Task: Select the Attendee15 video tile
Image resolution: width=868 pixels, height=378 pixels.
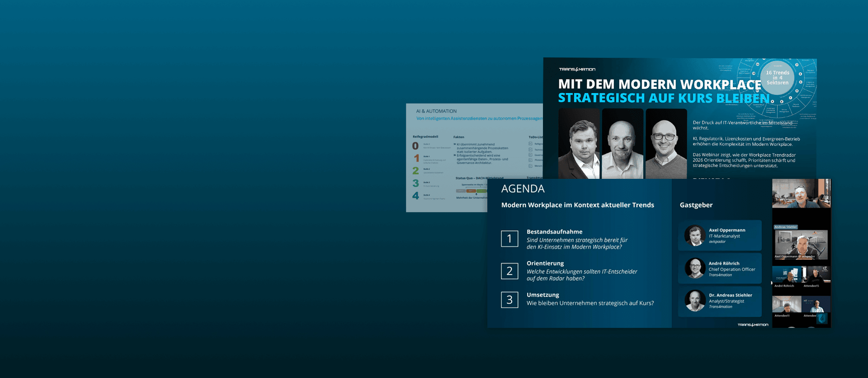Action: (815, 276)
